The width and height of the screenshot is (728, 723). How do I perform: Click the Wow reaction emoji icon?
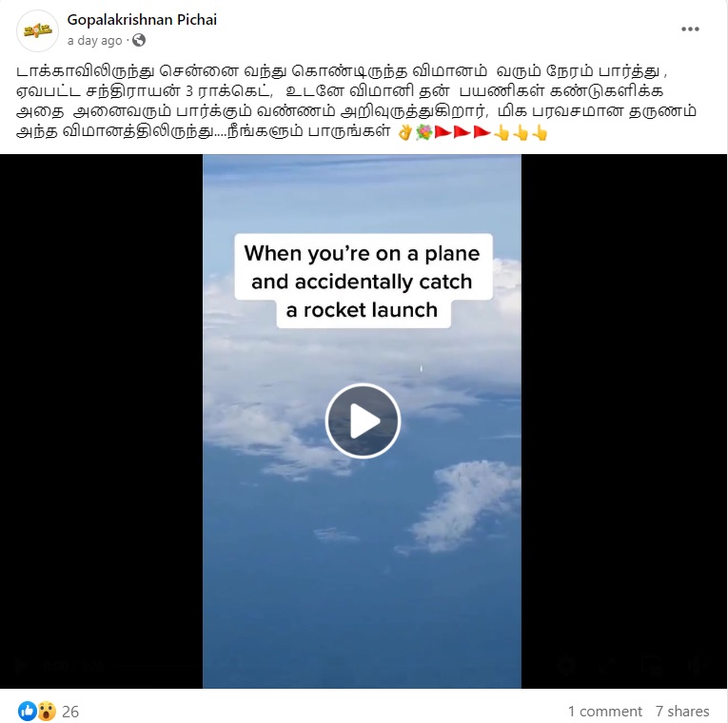click(47, 711)
